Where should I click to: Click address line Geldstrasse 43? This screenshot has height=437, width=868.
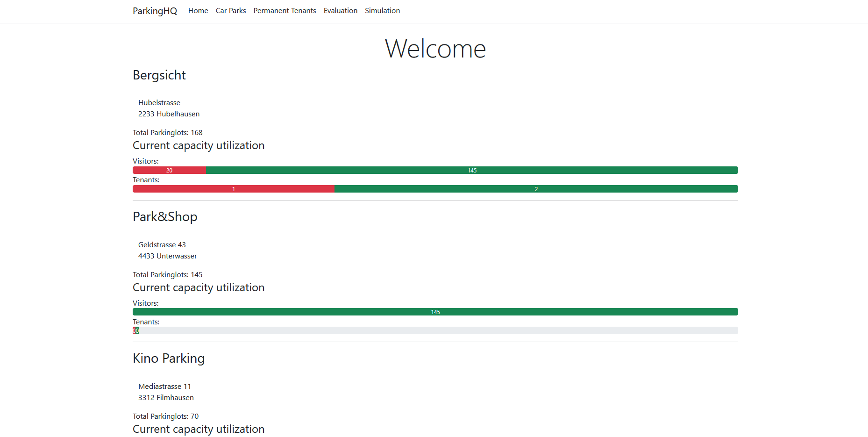pyautogui.click(x=162, y=245)
